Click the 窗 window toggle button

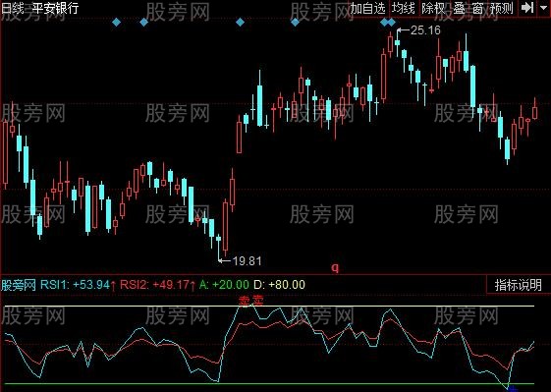tap(477, 8)
